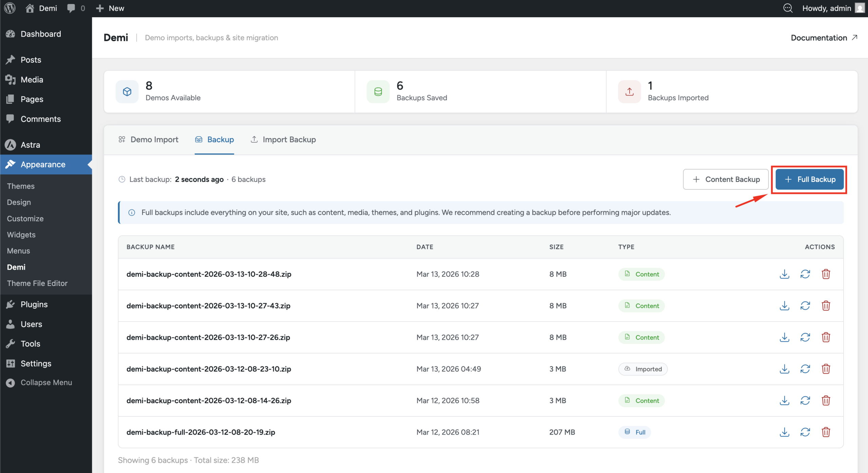Viewport: 868px width, 473px height.
Task: Switch to the Import Backup tab
Action: point(283,140)
